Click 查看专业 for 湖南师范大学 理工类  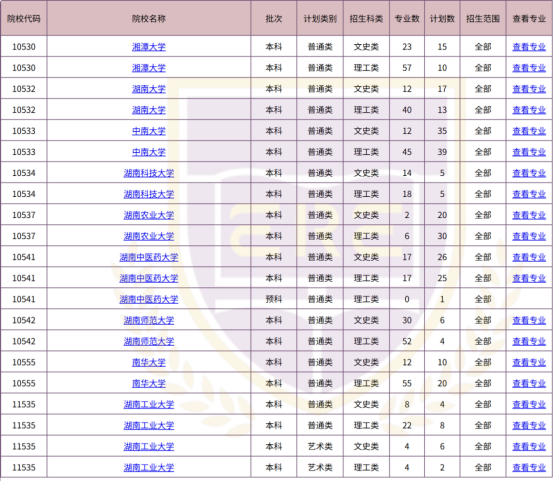(x=529, y=341)
